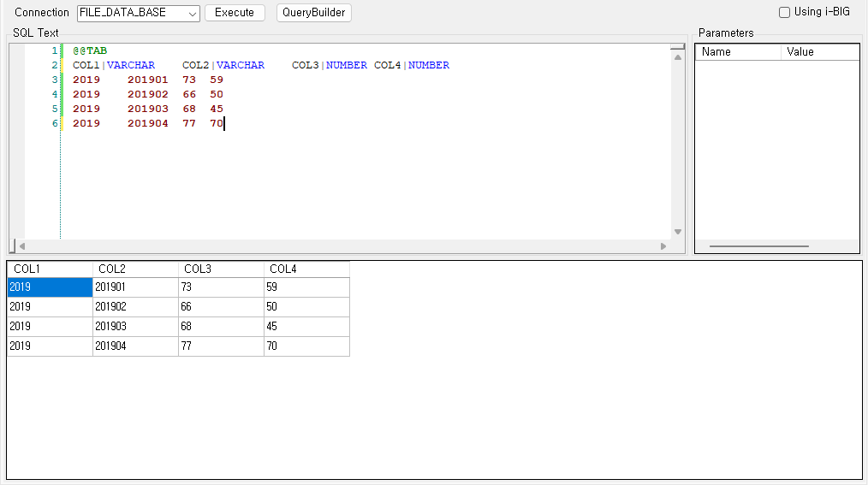Image resolution: width=868 pixels, height=485 pixels.
Task: Click the SQL editor scroll-left arrow
Action: click(22, 246)
